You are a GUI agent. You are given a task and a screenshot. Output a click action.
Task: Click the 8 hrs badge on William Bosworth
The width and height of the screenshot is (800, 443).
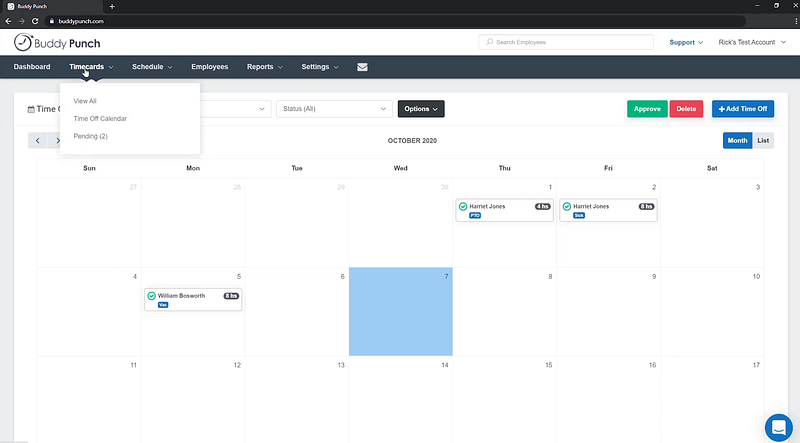(x=231, y=296)
